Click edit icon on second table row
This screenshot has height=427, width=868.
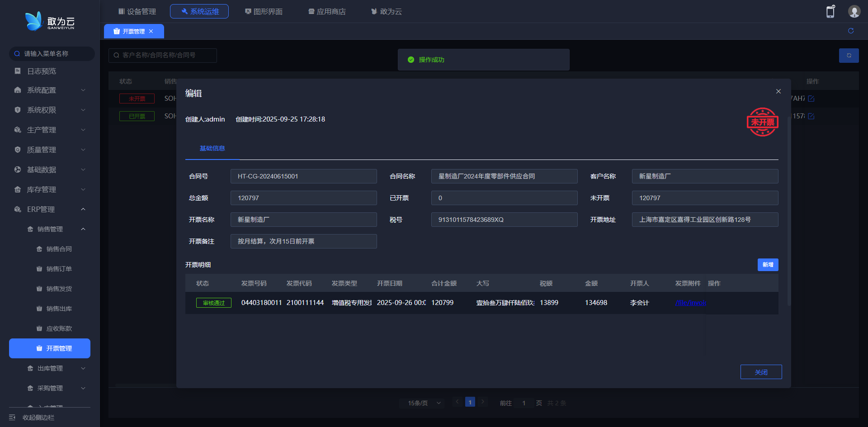(x=811, y=116)
